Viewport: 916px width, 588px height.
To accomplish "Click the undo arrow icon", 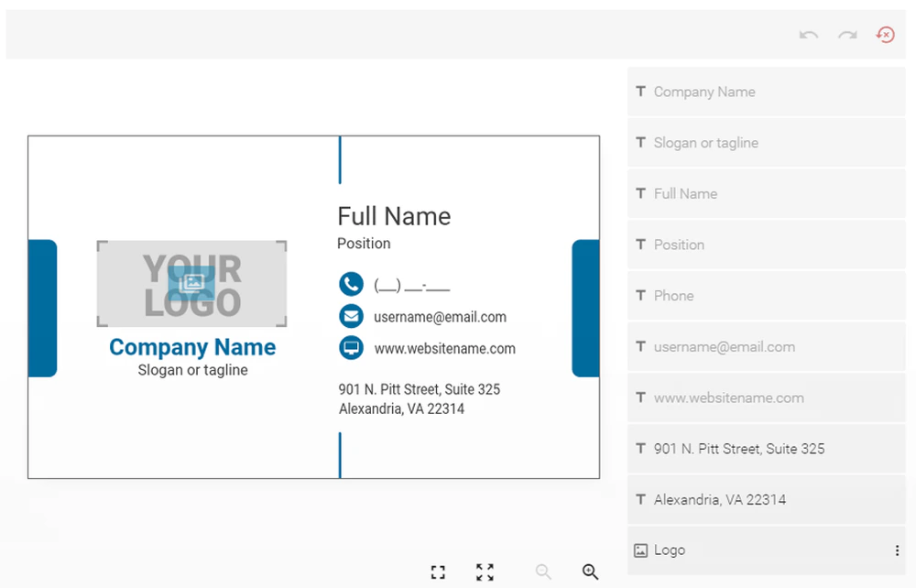I will (x=809, y=35).
